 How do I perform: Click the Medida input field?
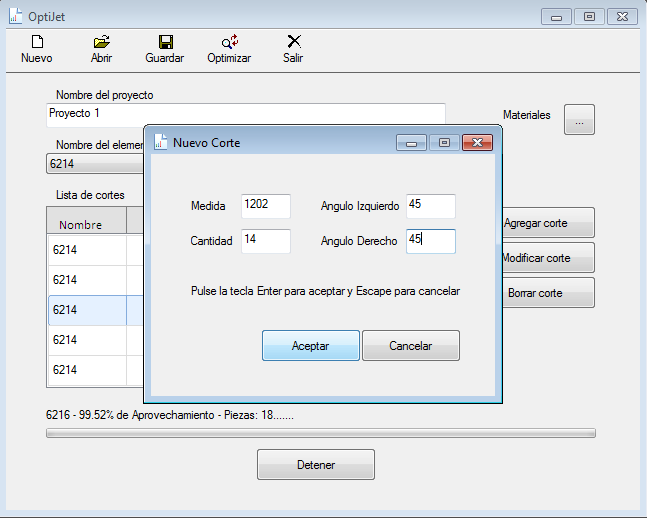pyautogui.click(x=266, y=206)
